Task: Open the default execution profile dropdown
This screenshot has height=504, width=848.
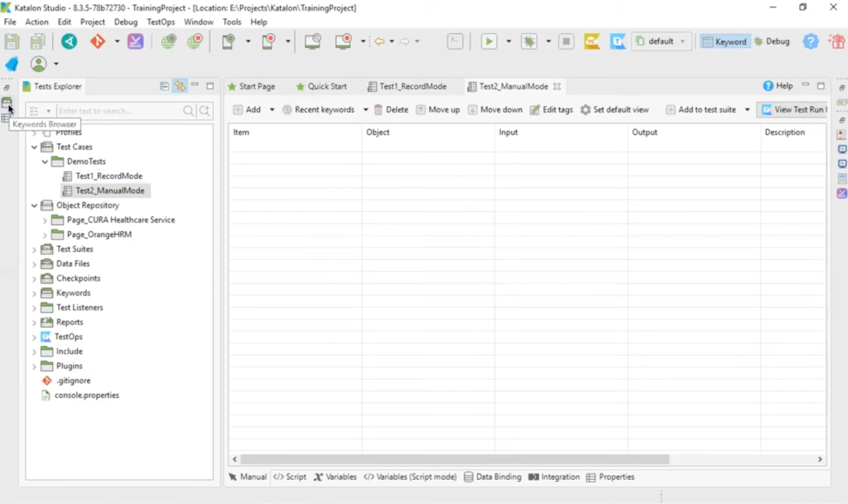Action: tap(661, 41)
